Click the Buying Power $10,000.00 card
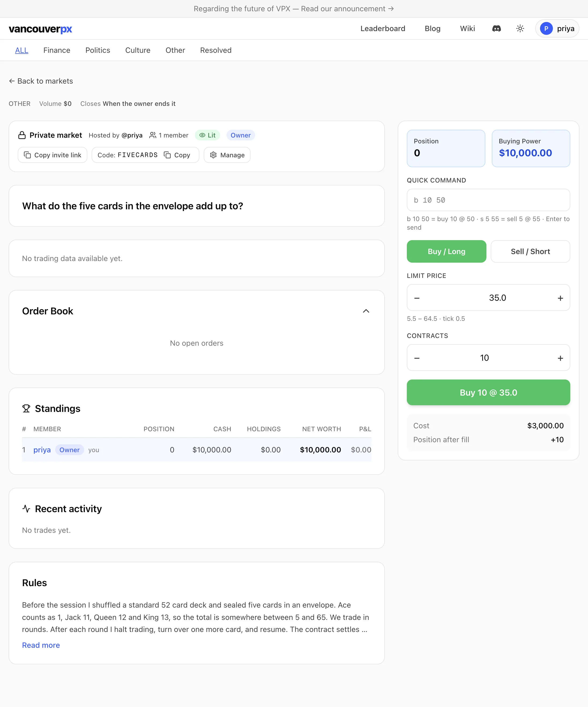588x707 pixels. click(x=531, y=148)
